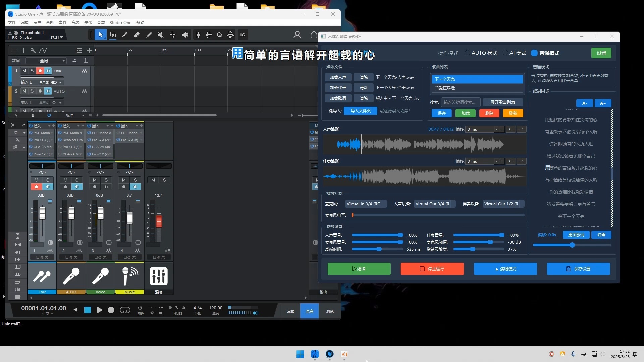This screenshot has width=644, height=362.
Task: Toggle loop mode in transport bar
Action: pyautogui.click(x=125, y=310)
